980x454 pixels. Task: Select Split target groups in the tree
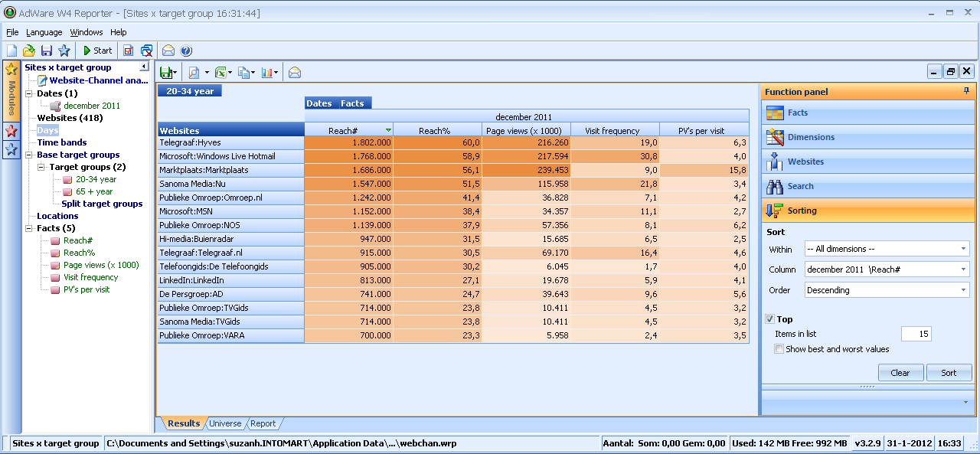pyautogui.click(x=102, y=204)
